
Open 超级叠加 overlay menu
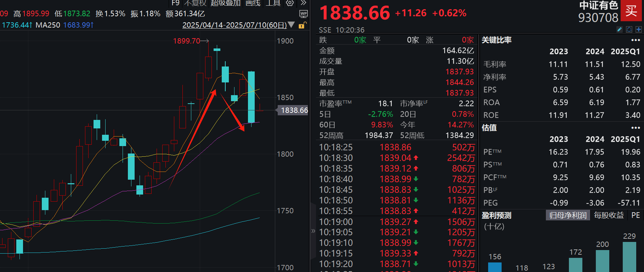pyautogui.click(x=226, y=3)
